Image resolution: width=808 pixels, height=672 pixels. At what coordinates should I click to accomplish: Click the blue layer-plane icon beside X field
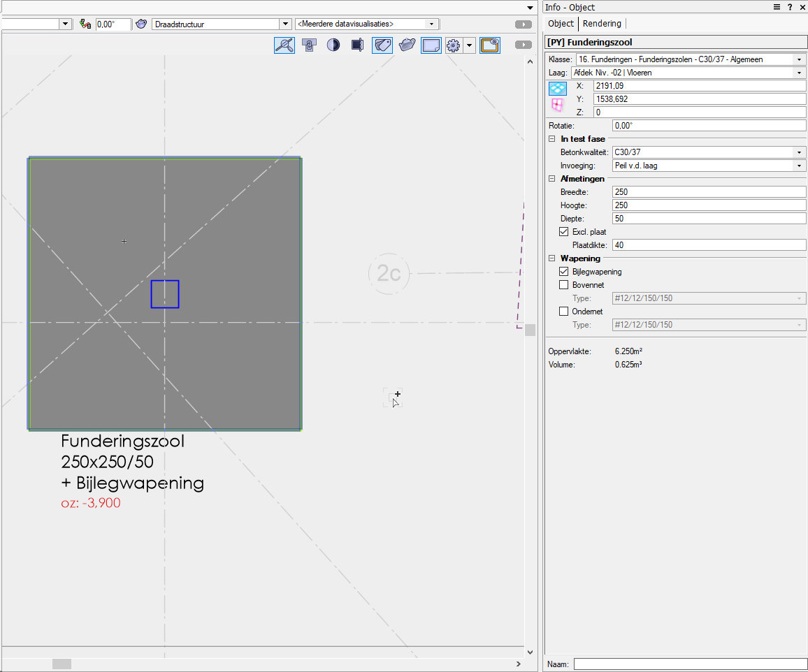tap(558, 88)
